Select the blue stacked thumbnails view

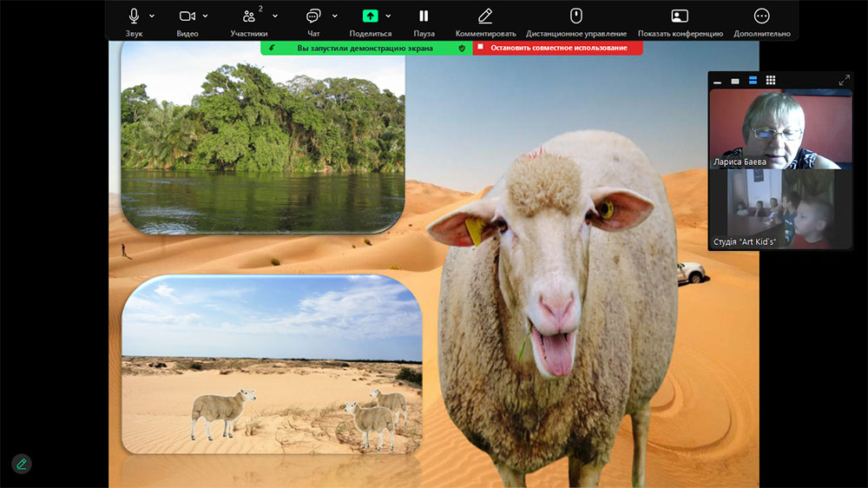click(x=753, y=80)
